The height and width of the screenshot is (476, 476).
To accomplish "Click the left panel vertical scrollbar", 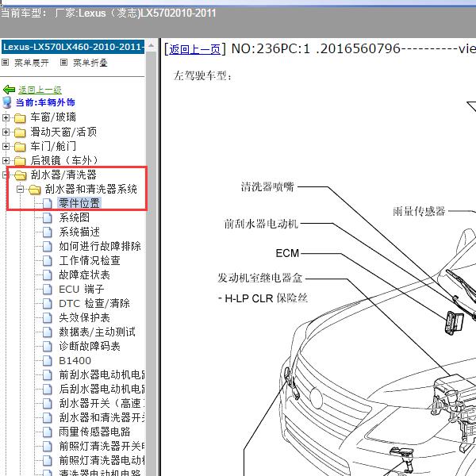I will [151, 264].
